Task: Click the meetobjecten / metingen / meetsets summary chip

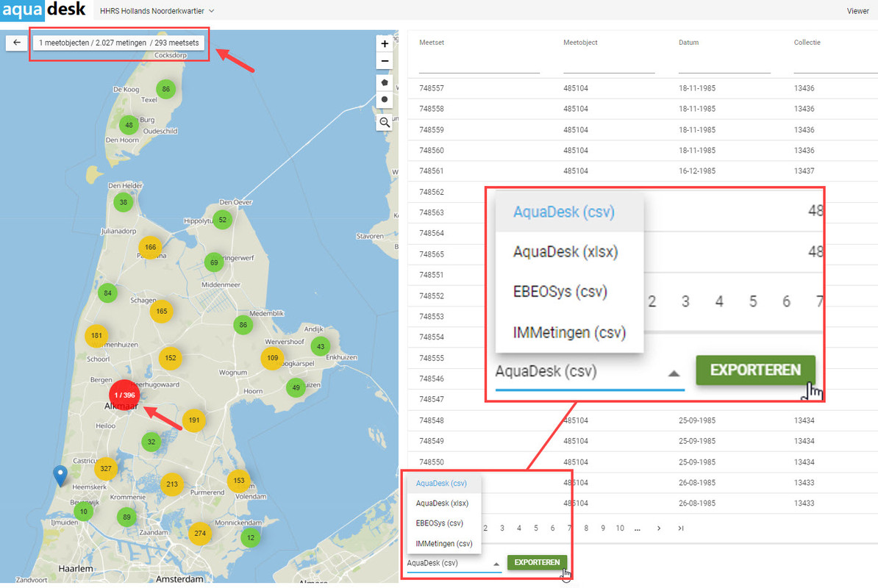Action: [x=118, y=43]
